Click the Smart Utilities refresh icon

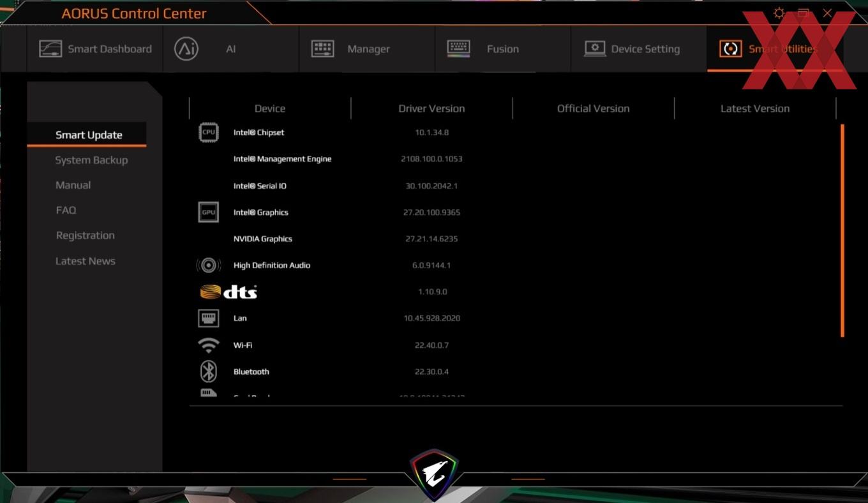point(730,49)
